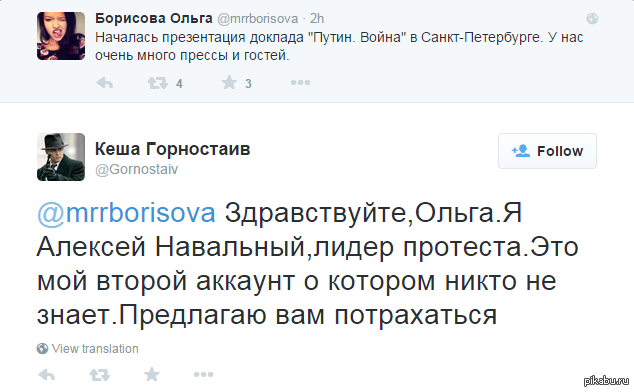The image size is (634, 392).
Task: Click reply icon on Borisova's tweet
Action: point(105,83)
